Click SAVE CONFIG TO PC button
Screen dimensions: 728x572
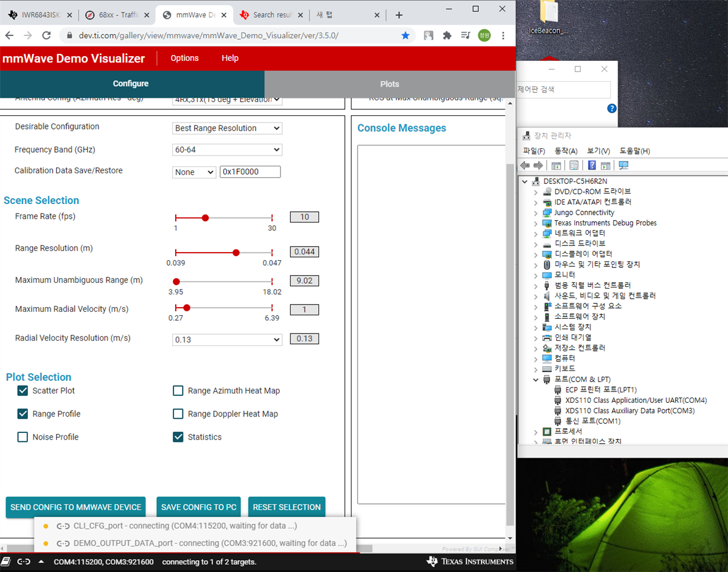(199, 507)
